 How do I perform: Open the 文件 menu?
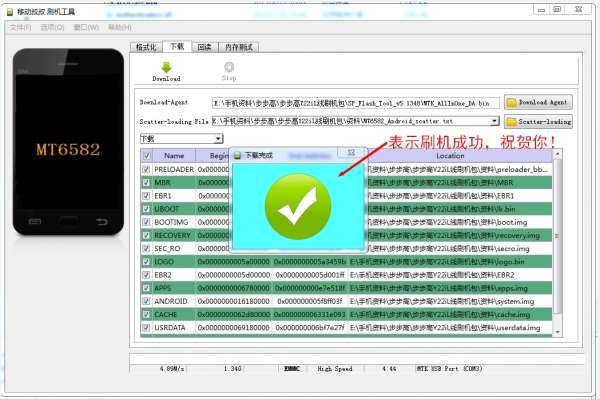[20, 28]
